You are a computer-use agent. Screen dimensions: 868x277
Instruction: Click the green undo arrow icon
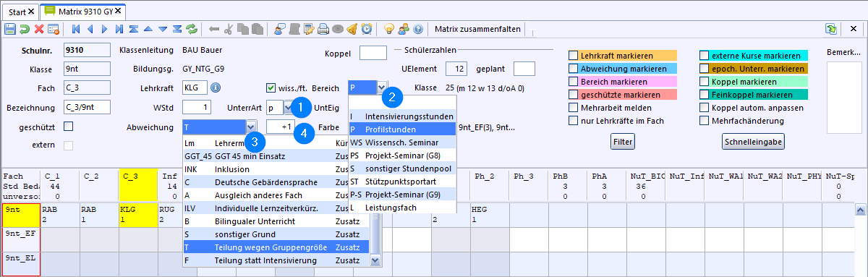click(25, 30)
